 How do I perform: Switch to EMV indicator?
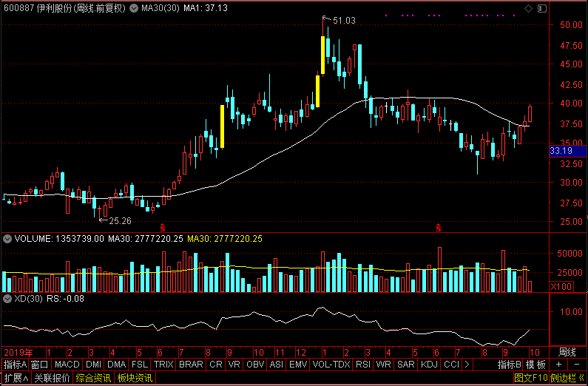pyautogui.click(x=298, y=365)
